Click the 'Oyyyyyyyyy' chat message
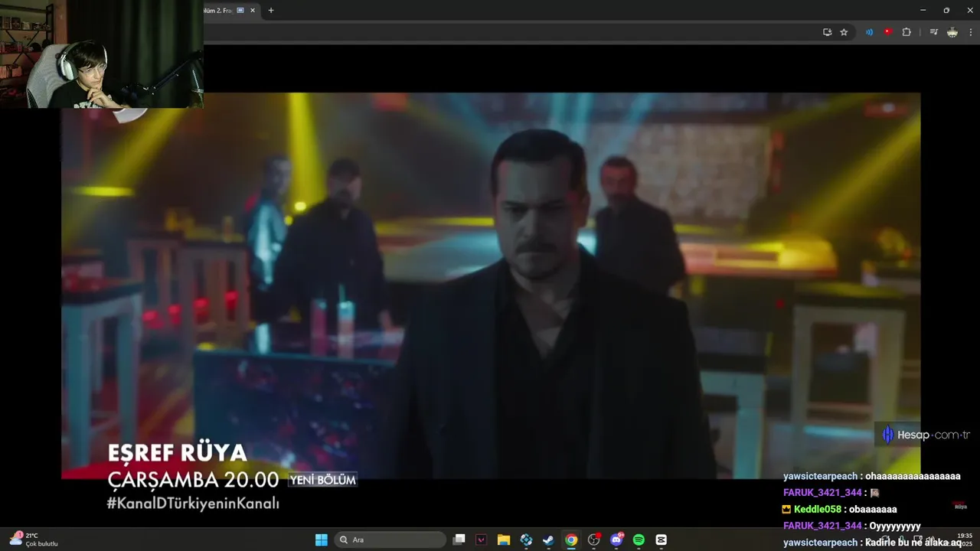980x551 pixels. 895,526
